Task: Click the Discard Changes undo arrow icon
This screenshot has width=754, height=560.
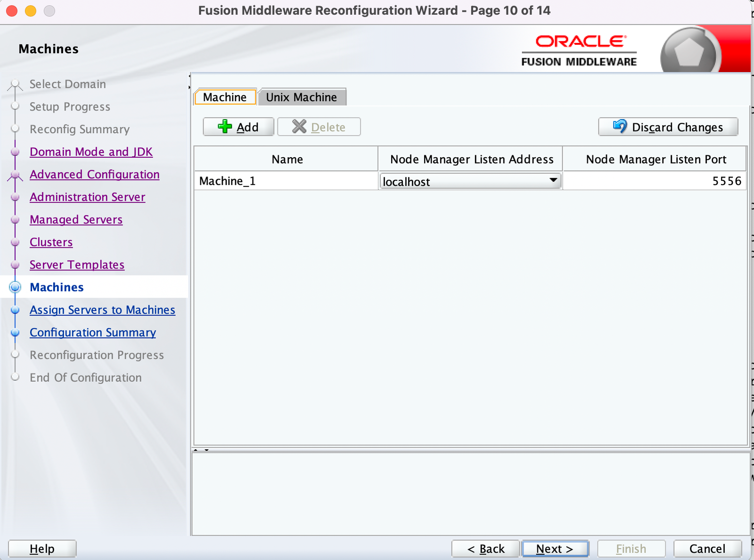Action: coord(620,127)
